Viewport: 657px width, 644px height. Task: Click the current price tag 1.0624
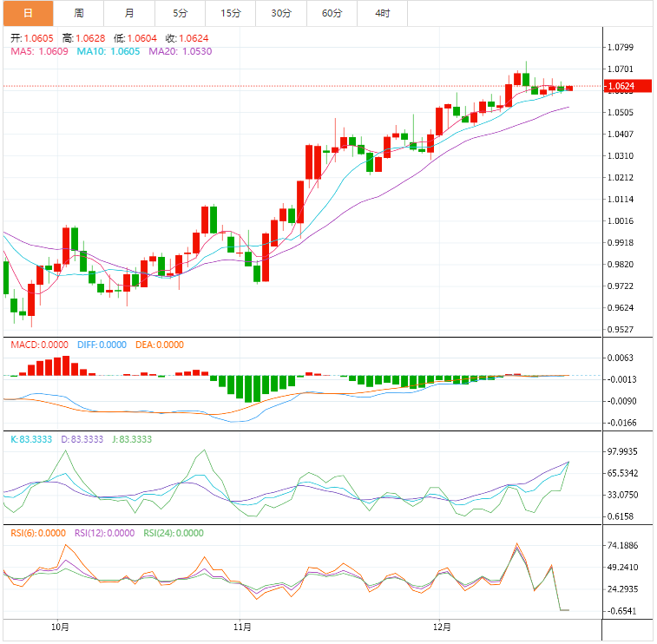click(621, 87)
